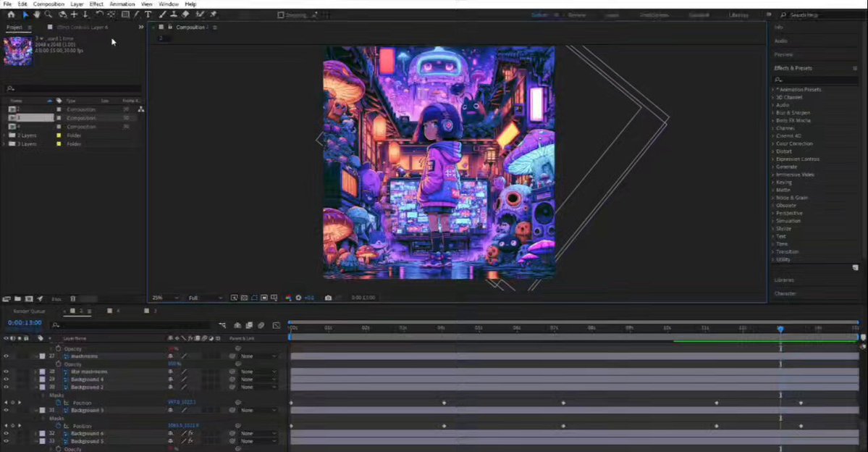Click the timecode 0:00:13:00 display

pyautogui.click(x=25, y=322)
